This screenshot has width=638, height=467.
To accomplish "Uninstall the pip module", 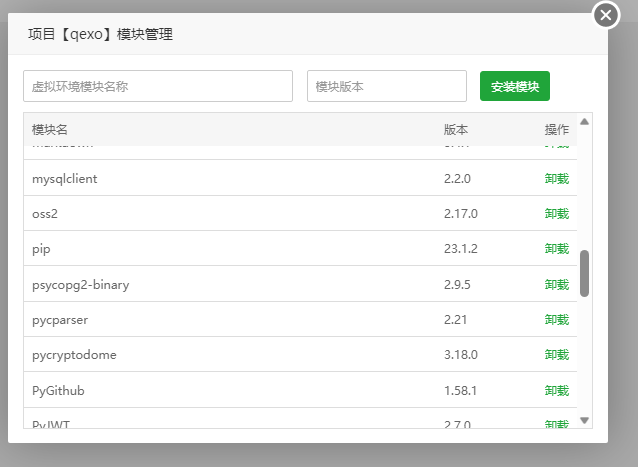I will pos(556,248).
